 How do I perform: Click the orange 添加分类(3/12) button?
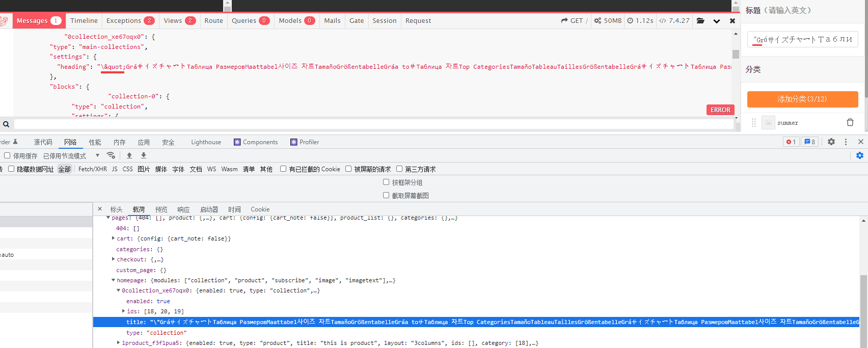click(802, 99)
